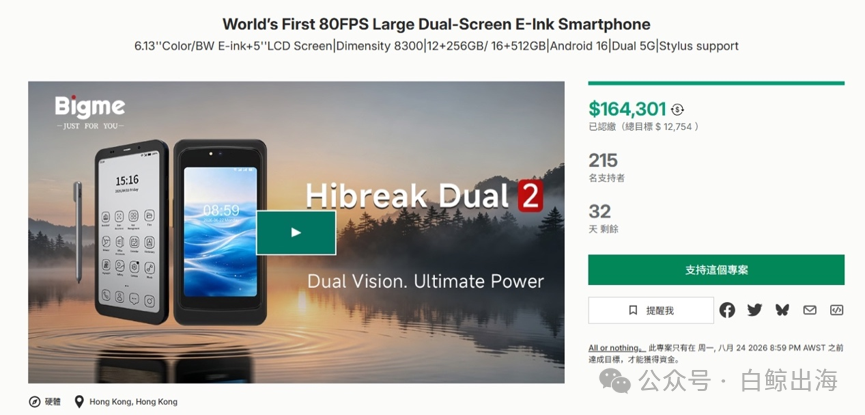
Task: Click the campaign title heading
Action: click(436, 24)
